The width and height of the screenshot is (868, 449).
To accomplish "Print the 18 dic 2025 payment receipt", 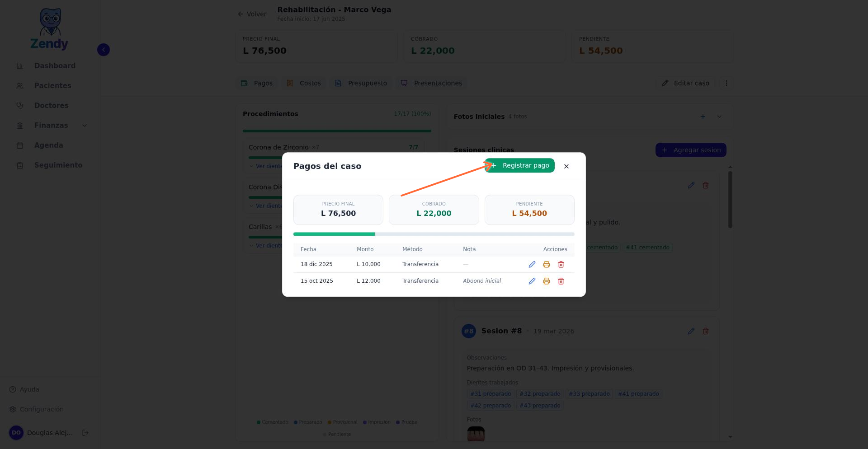I will pyautogui.click(x=547, y=264).
